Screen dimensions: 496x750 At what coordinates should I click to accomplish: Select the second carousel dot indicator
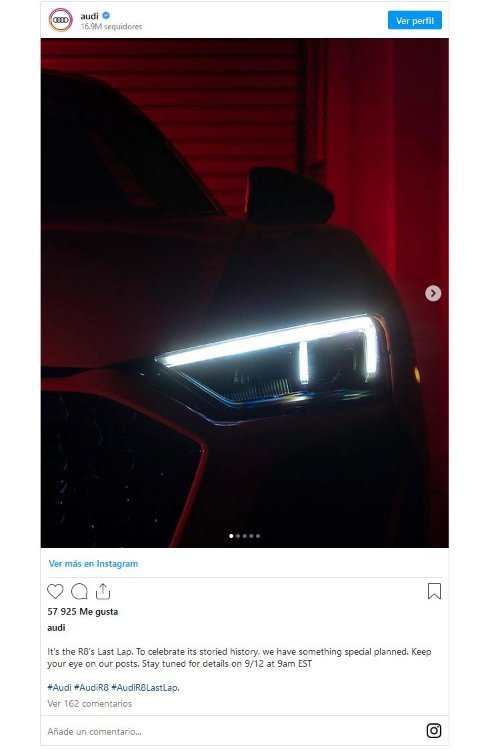pos(238,536)
